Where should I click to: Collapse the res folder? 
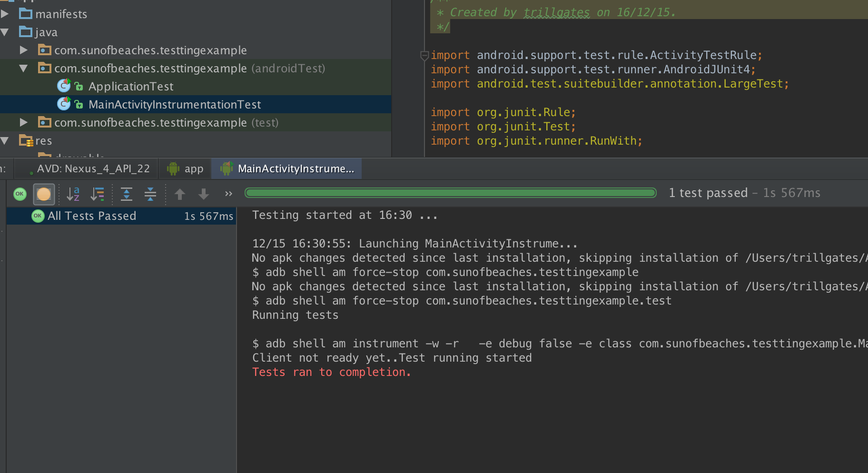pyautogui.click(x=5, y=141)
